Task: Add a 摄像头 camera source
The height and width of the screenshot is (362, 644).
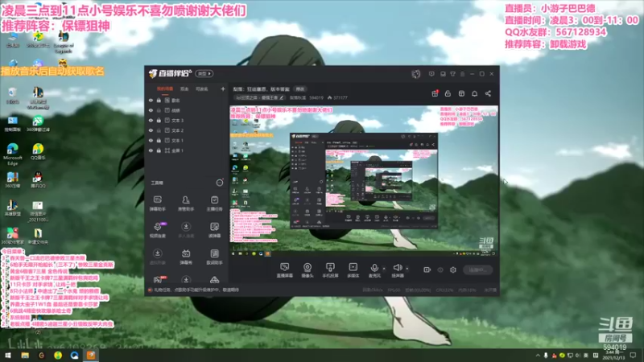Action: (308, 270)
